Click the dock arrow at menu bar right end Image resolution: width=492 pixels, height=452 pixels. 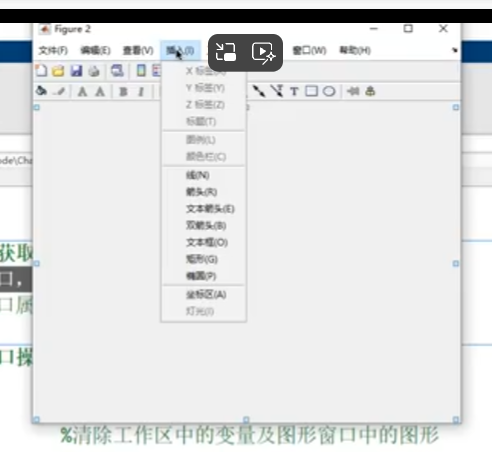coord(454,50)
